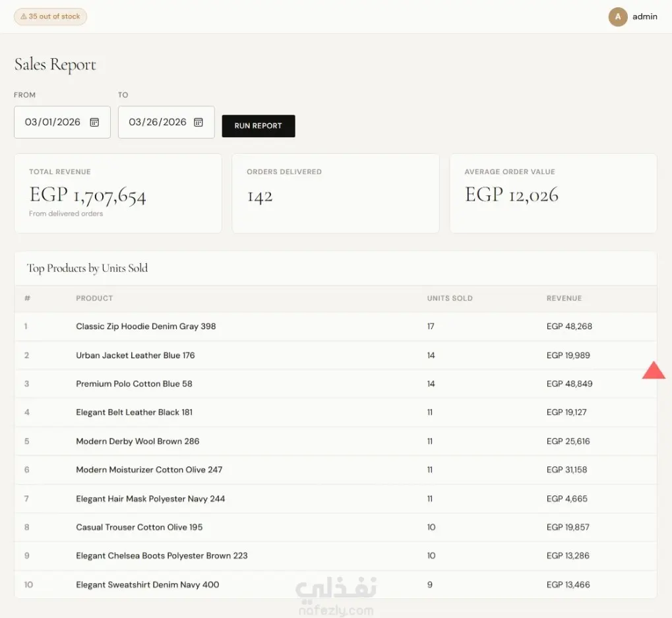The width and height of the screenshot is (672, 618).
Task: Click revenue EGP 13,466
Action: pyautogui.click(x=568, y=584)
